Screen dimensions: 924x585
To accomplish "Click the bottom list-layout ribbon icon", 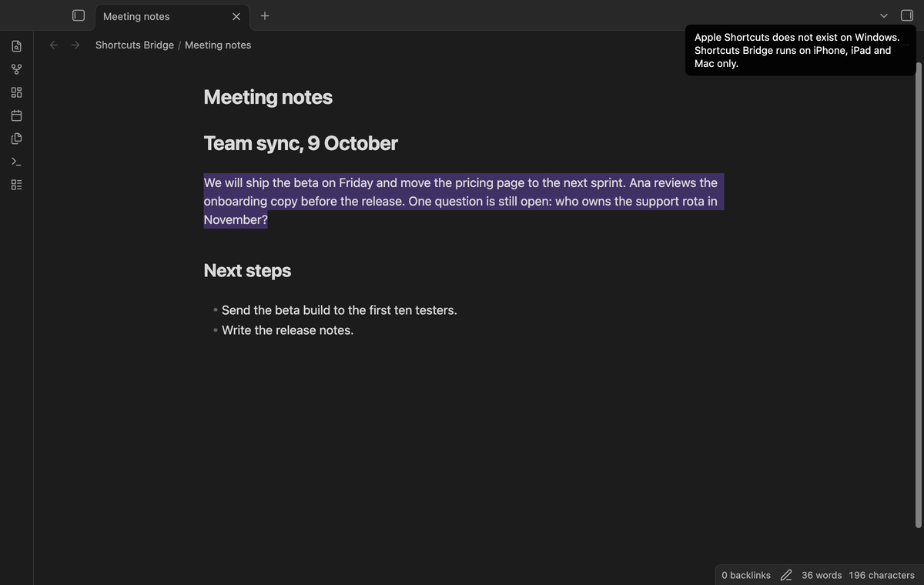I will coord(16,185).
